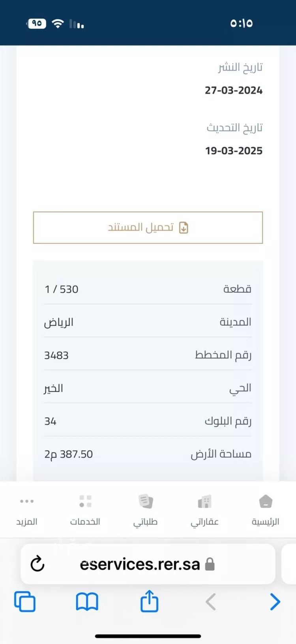This screenshot has height=644, width=296.
Task: Tap the plan number value 3483
Action: (56, 356)
